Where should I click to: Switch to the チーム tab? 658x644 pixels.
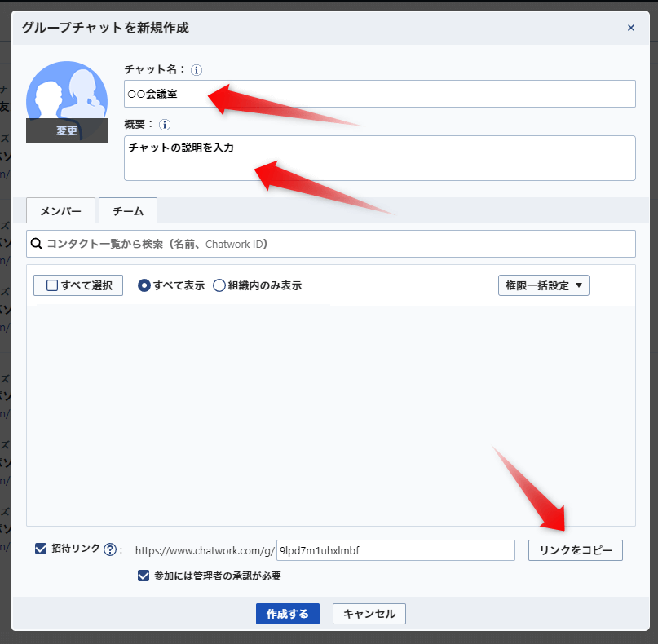pyautogui.click(x=128, y=210)
